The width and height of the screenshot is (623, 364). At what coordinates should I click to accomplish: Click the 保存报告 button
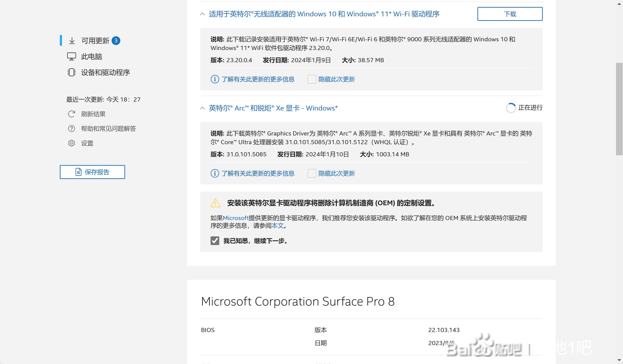[92, 172]
